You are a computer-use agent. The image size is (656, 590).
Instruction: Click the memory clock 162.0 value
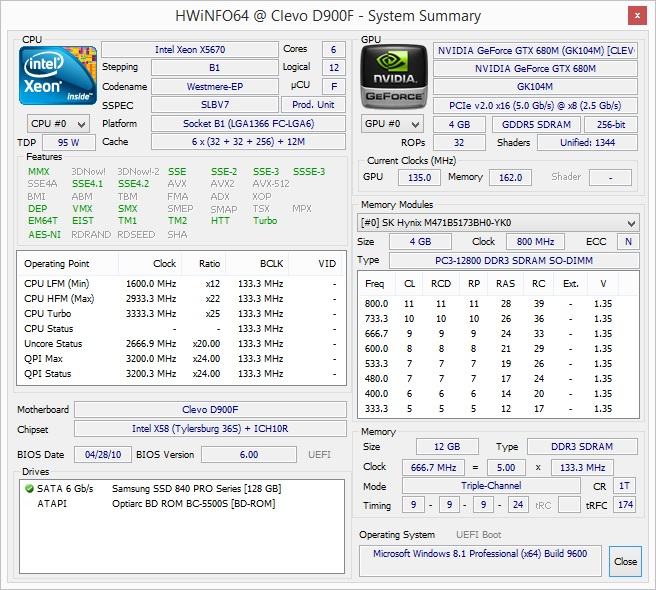click(x=510, y=177)
